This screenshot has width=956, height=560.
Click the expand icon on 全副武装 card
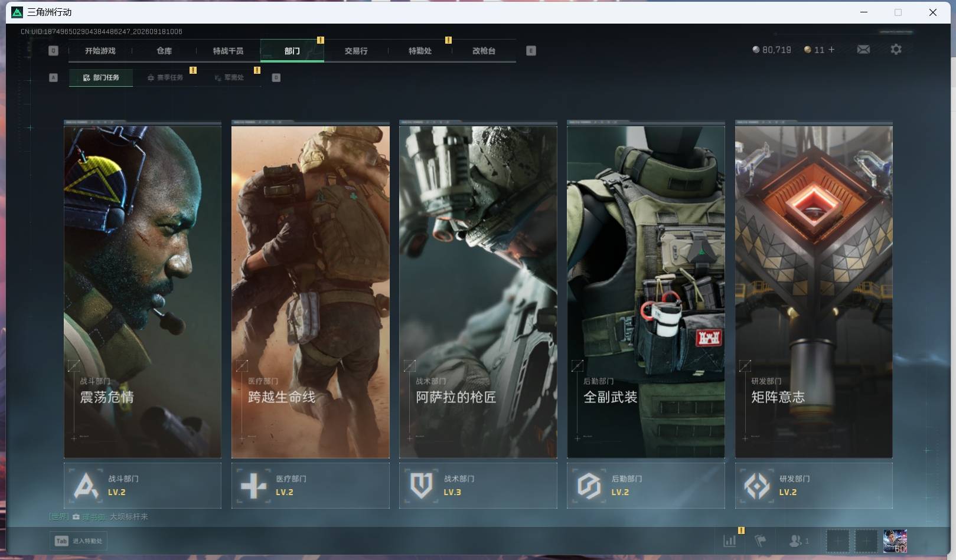click(x=577, y=366)
